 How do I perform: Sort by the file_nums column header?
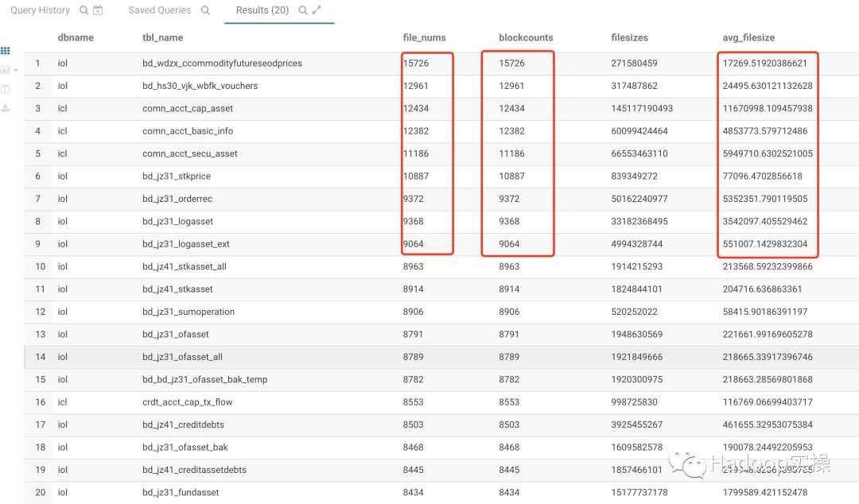pyautogui.click(x=424, y=37)
